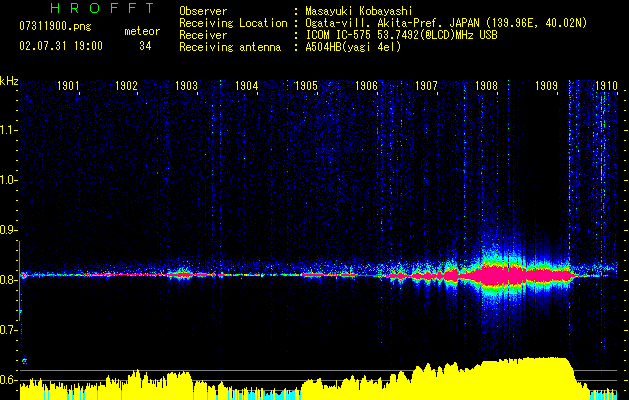Click the Receiver field label
629x400 pixels.
click(x=203, y=35)
